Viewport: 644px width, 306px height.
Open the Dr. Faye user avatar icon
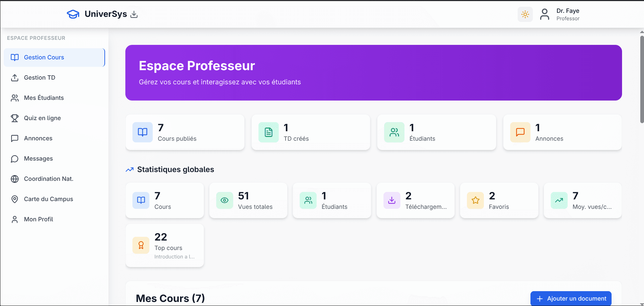(x=545, y=14)
